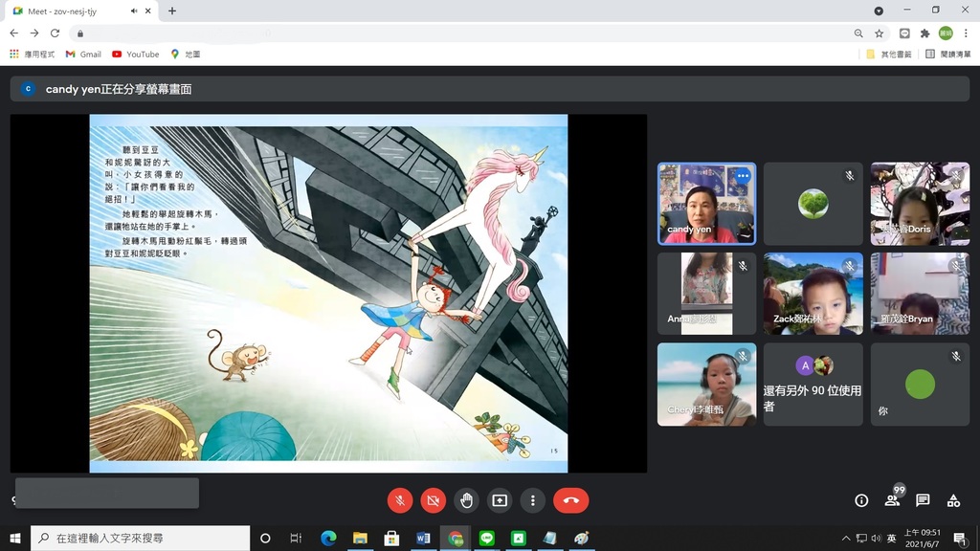Click the shared storybook screen
Screen dimensions: 980x551
pos(329,294)
